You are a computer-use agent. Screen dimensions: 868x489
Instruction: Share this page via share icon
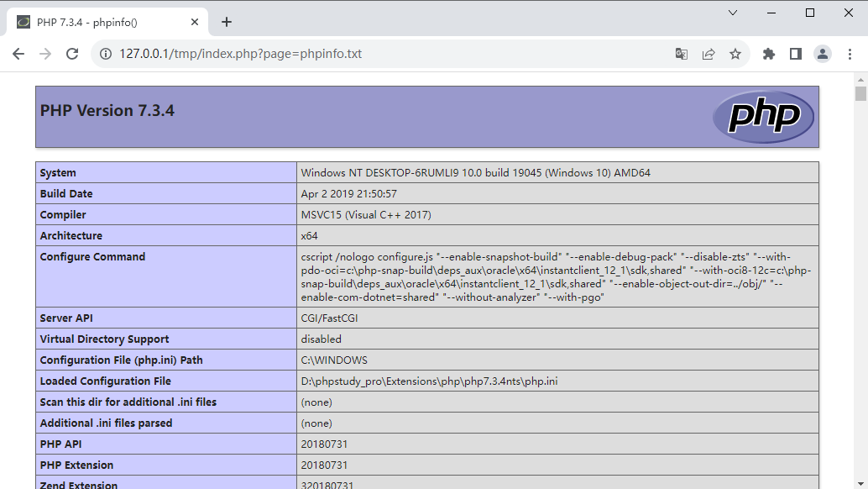(709, 54)
